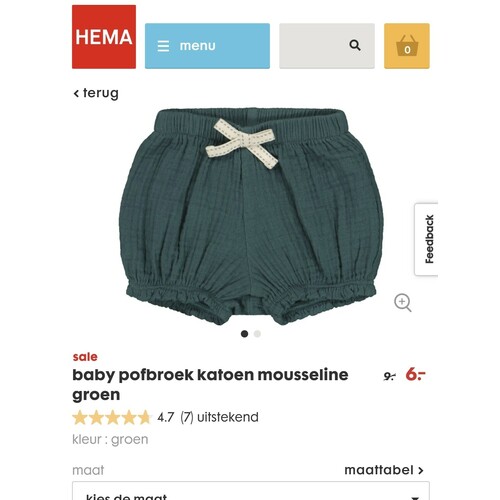Zoom product image with magnifier plus icon
The width and height of the screenshot is (500, 500).
(403, 303)
